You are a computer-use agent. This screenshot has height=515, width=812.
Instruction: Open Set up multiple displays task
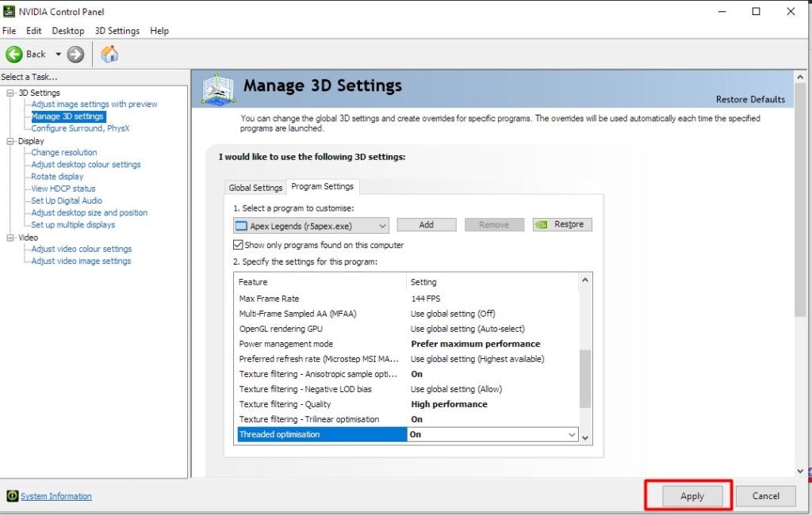(73, 225)
